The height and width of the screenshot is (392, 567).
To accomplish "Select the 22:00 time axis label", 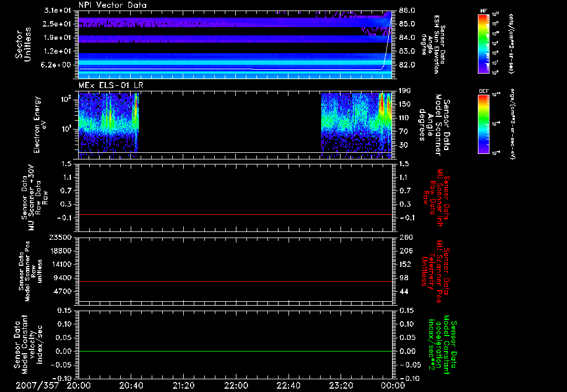I will (236, 385).
